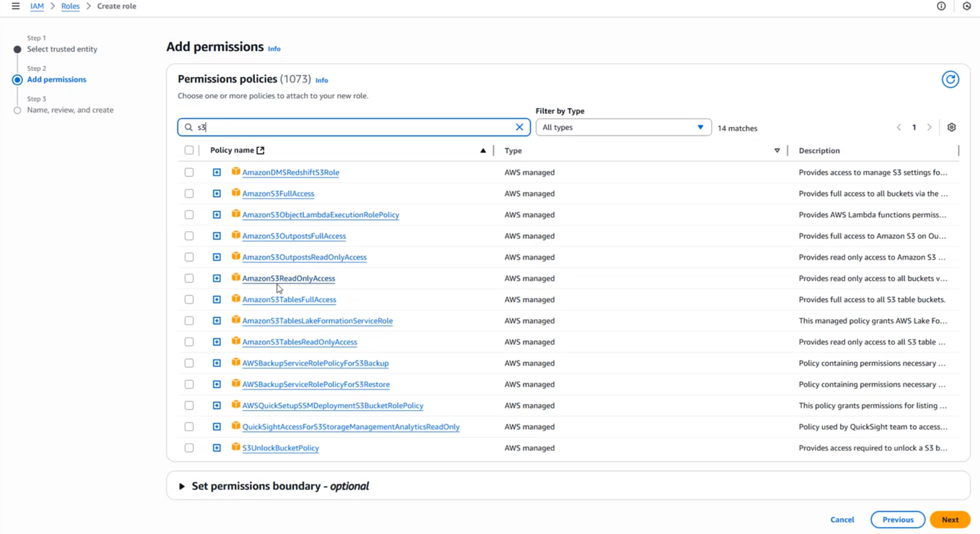Cancel role creation
Screen dimensions: 980x534
[842, 519]
